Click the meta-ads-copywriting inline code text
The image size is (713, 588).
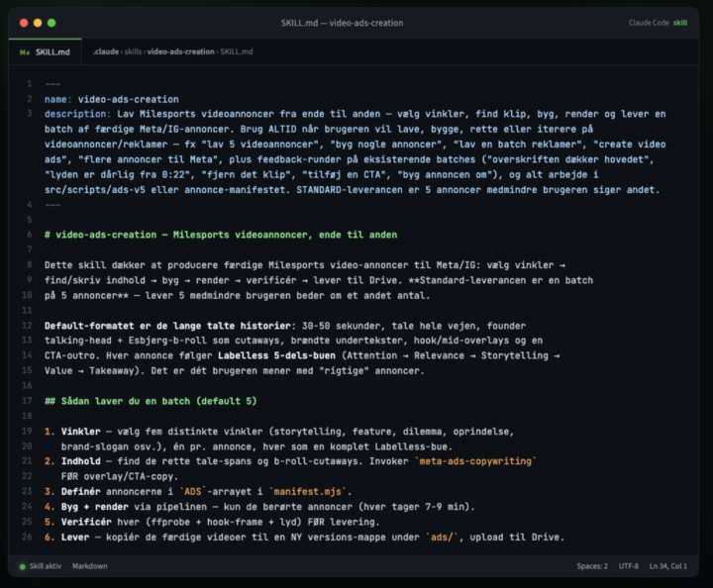click(x=475, y=461)
